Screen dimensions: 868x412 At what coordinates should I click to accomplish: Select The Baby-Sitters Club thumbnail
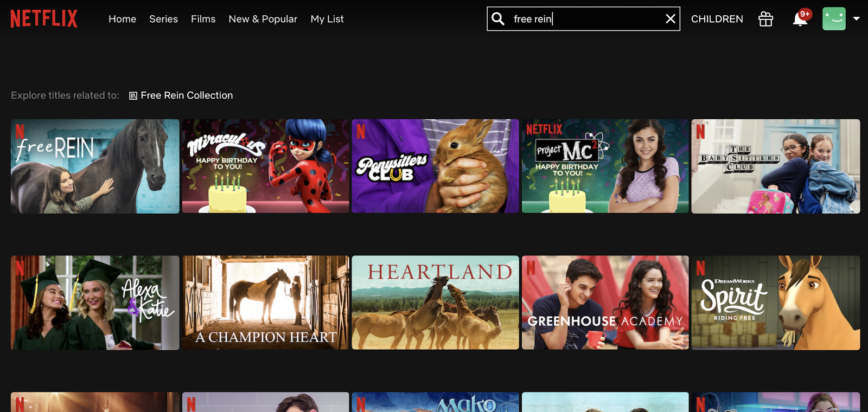[x=775, y=166]
